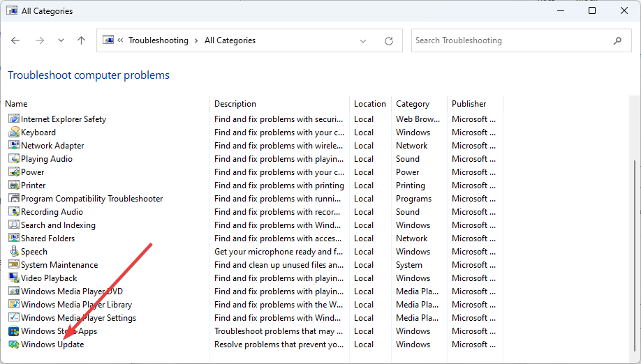Viewport: 641px width, 364px height.
Task: Click the Power category cell
Action: click(408, 172)
